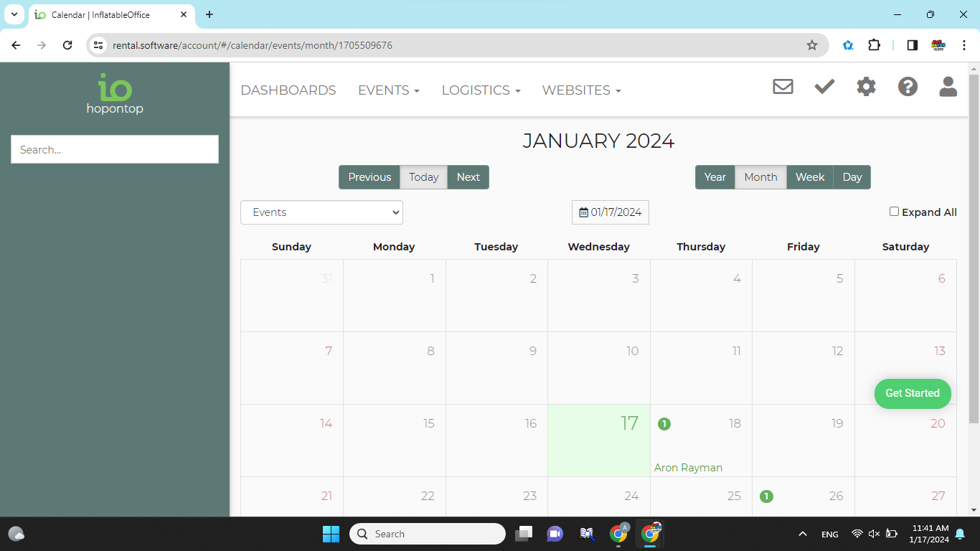Open the Aron Rayman event link
Viewport: 980px width, 551px height.
(x=688, y=468)
